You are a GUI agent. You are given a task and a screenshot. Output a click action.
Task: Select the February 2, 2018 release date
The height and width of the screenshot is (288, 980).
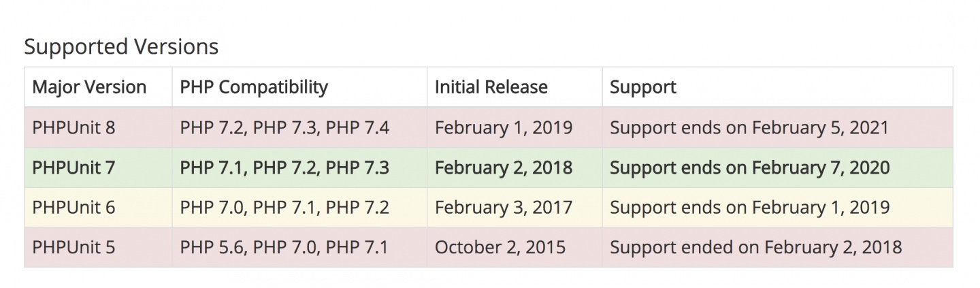tap(504, 167)
